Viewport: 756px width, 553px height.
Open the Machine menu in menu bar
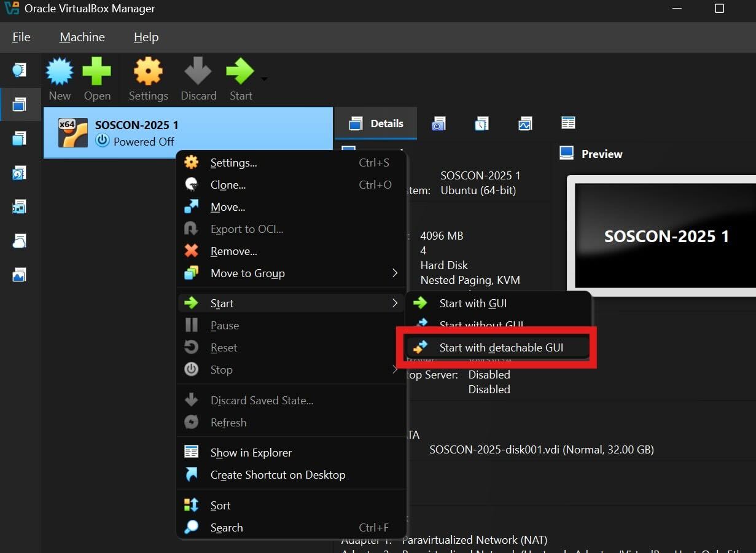pyautogui.click(x=82, y=37)
